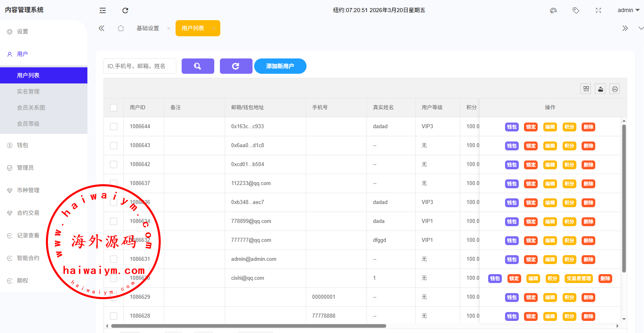Image resolution: width=644 pixels, height=333 pixels.
Task: Toggle fullscreen mode icon
Action: 598,10
